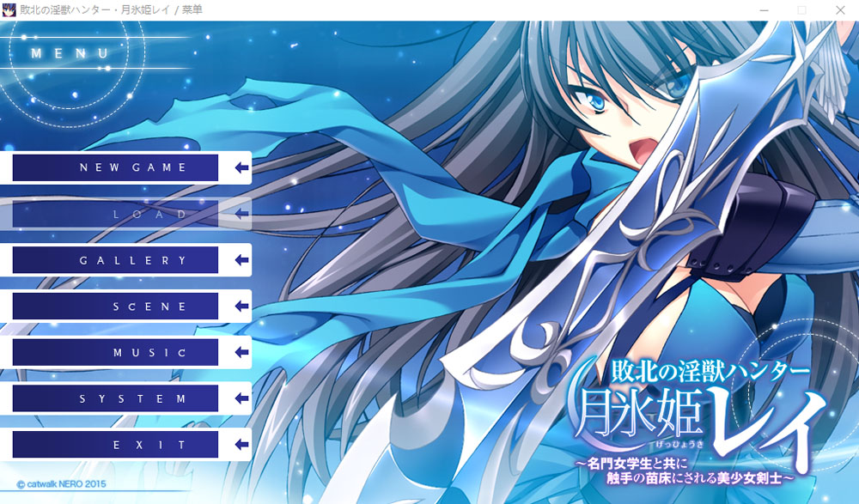
Task: Click the arrow icon beside SCENE
Action: coord(241,307)
